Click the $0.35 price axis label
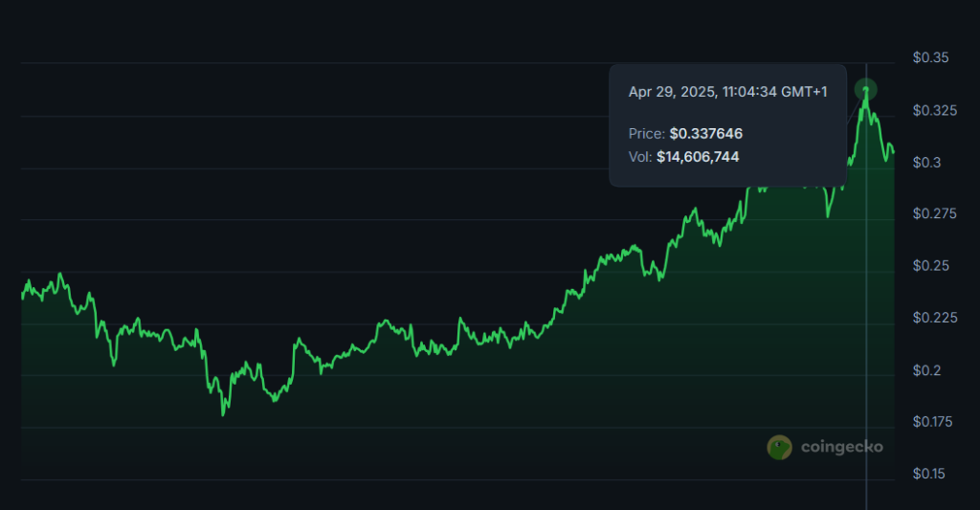 pyautogui.click(x=929, y=58)
